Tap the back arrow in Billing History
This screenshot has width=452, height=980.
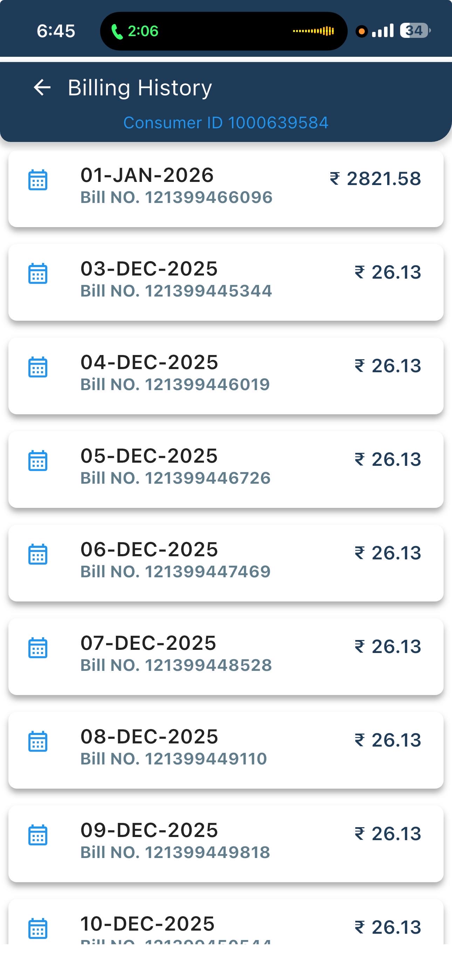[x=42, y=88]
